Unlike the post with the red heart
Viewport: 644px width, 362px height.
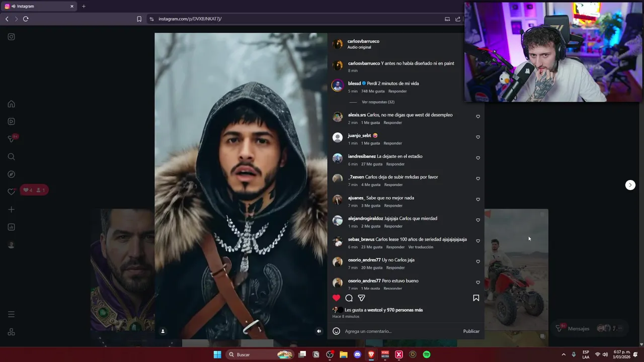[x=336, y=298]
